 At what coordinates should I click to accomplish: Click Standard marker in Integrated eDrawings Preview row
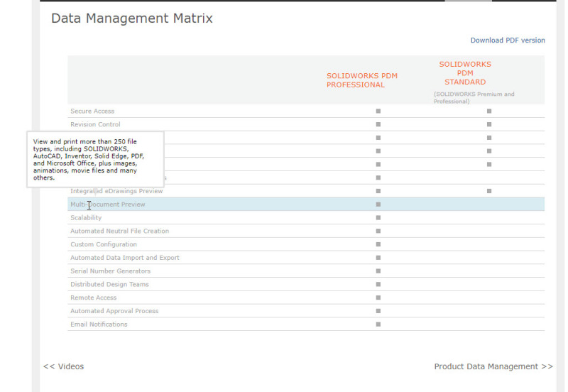(x=489, y=191)
